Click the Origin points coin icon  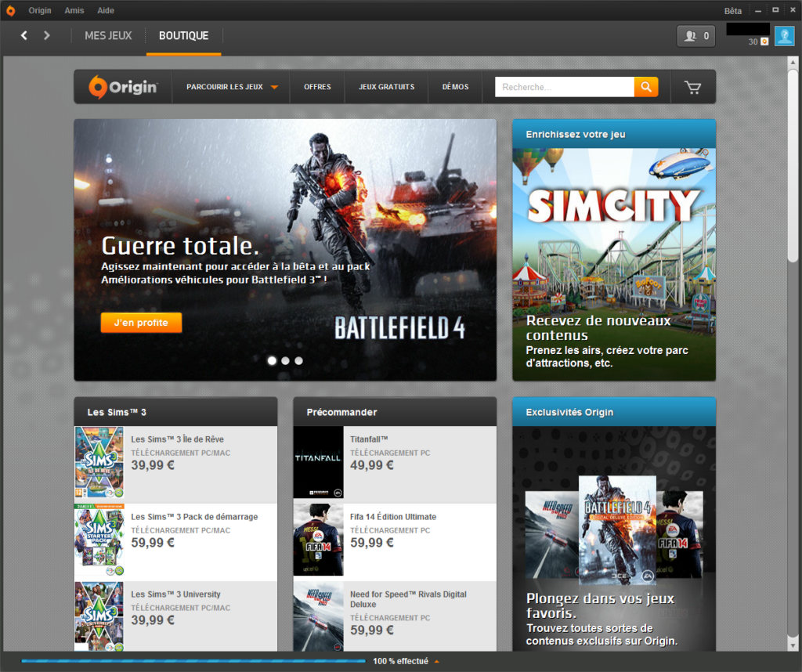(764, 42)
